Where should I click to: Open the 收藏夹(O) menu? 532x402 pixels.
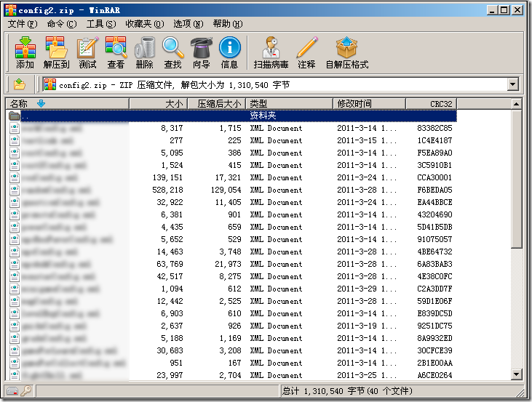pyautogui.click(x=145, y=24)
